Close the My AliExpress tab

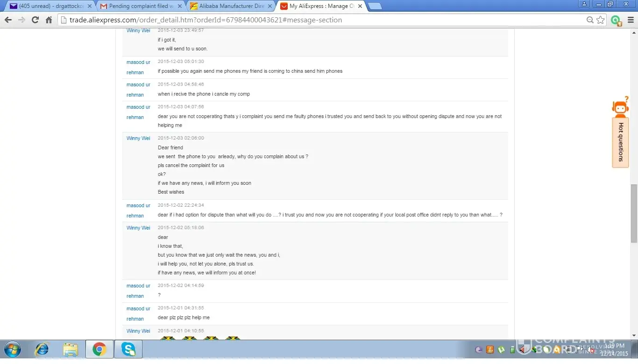tap(360, 6)
